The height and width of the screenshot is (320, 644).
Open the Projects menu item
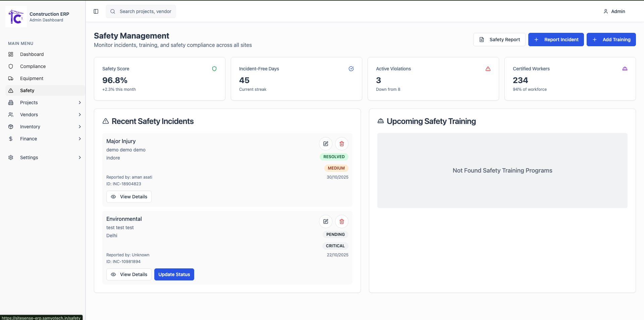(x=45, y=103)
